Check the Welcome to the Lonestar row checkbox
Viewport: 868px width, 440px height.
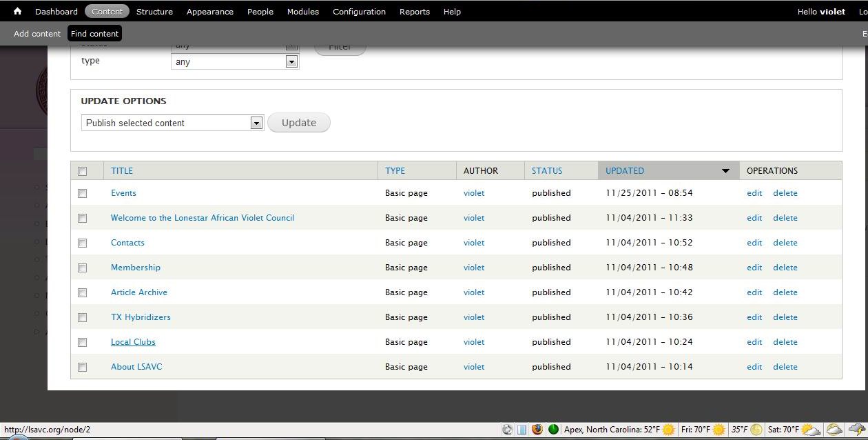pyautogui.click(x=83, y=218)
